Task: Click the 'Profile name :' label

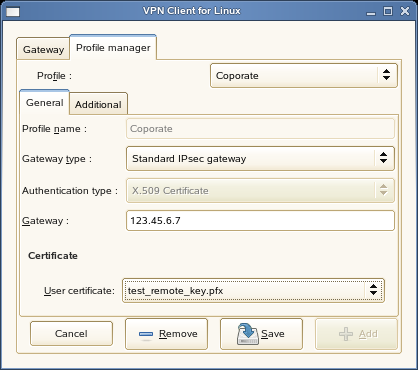Action: (54, 129)
